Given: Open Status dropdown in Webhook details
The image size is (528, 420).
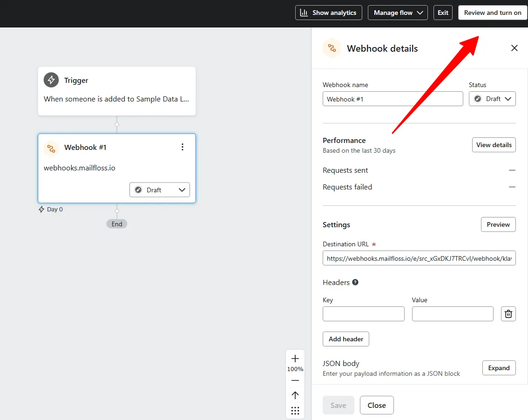Looking at the screenshot, I should pos(492,99).
